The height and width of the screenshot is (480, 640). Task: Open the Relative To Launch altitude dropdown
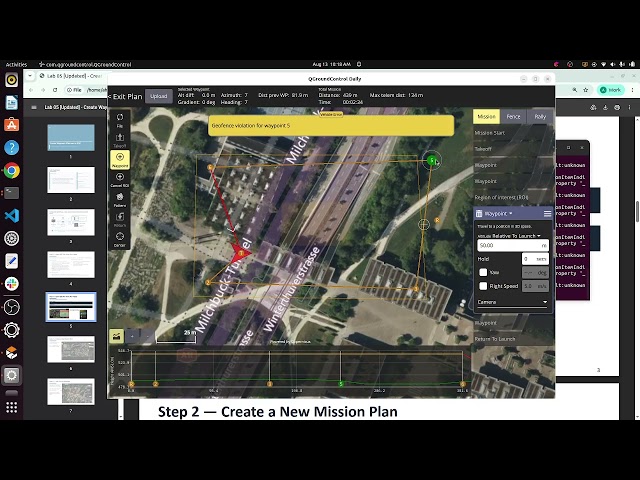516,236
